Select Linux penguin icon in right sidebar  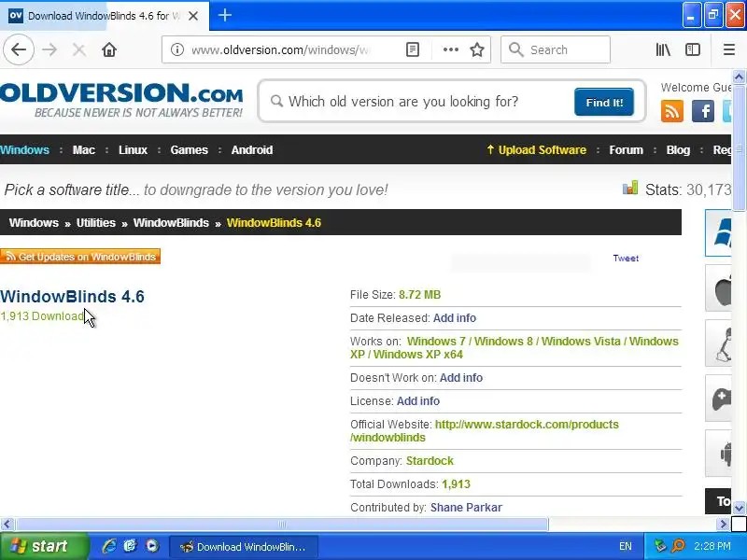pos(718,343)
